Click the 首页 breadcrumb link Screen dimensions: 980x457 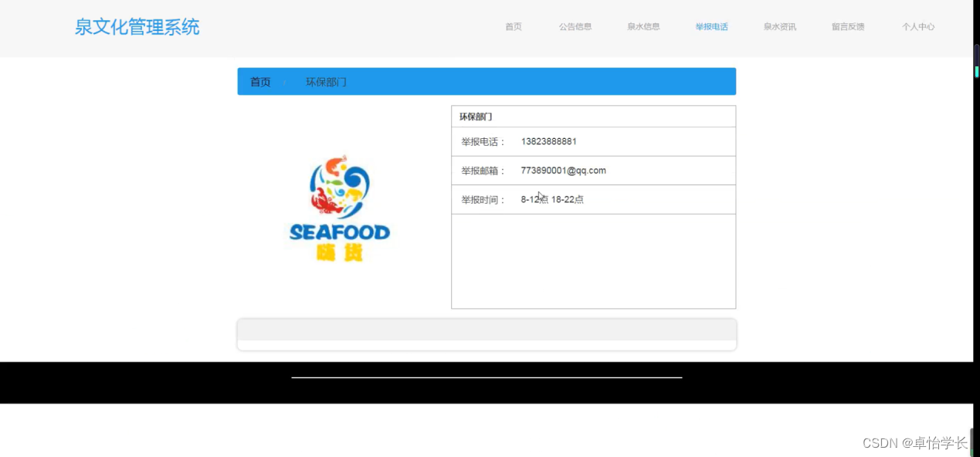[260, 82]
